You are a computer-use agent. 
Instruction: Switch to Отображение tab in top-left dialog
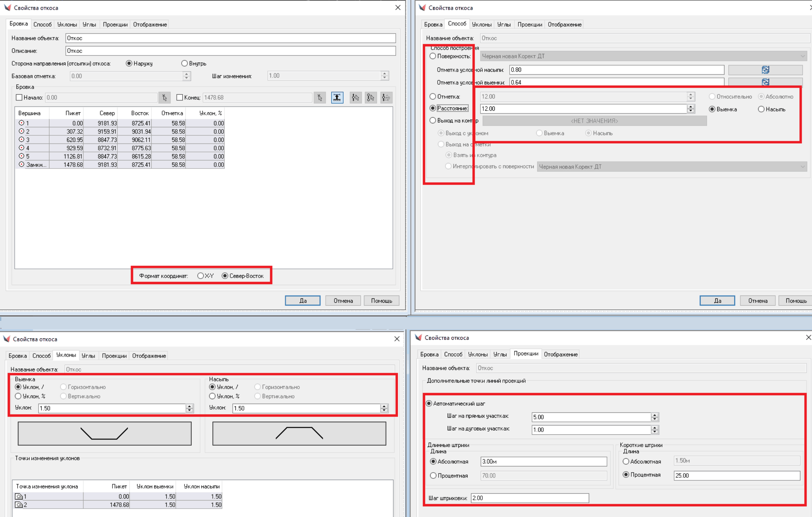tap(150, 25)
